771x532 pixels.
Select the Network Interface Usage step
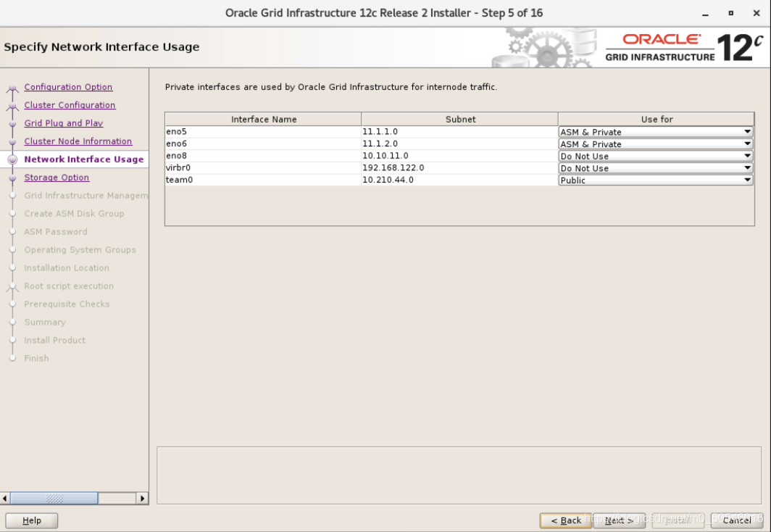[x=84, y=159]
